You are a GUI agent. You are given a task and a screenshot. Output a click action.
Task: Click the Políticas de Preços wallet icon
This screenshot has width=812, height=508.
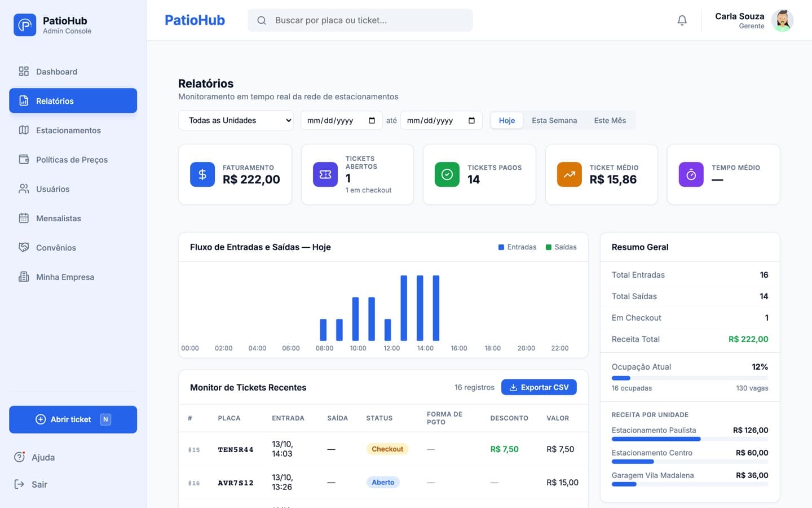[24, 159]
